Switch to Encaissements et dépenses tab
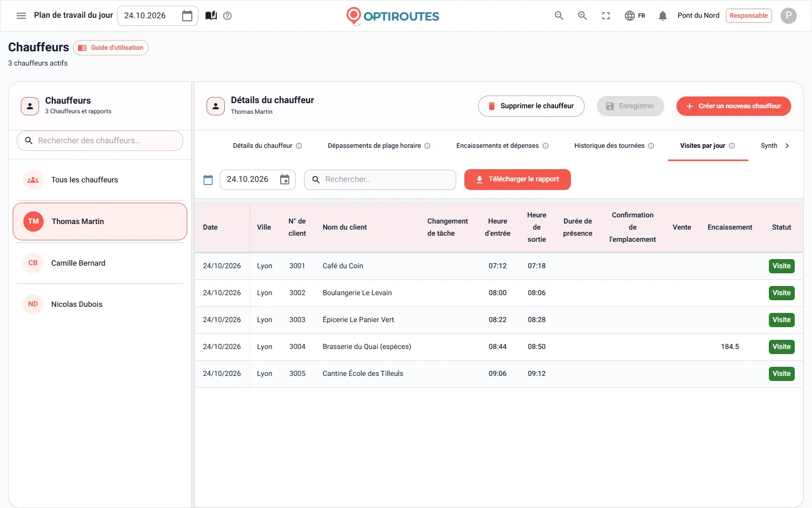 point(502,146)
